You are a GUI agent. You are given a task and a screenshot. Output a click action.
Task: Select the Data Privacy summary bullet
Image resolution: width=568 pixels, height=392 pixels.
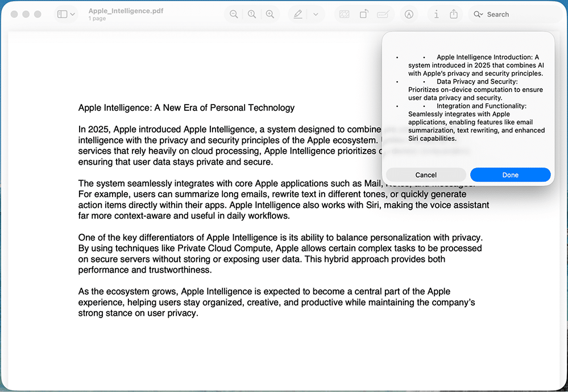[475, 89]
